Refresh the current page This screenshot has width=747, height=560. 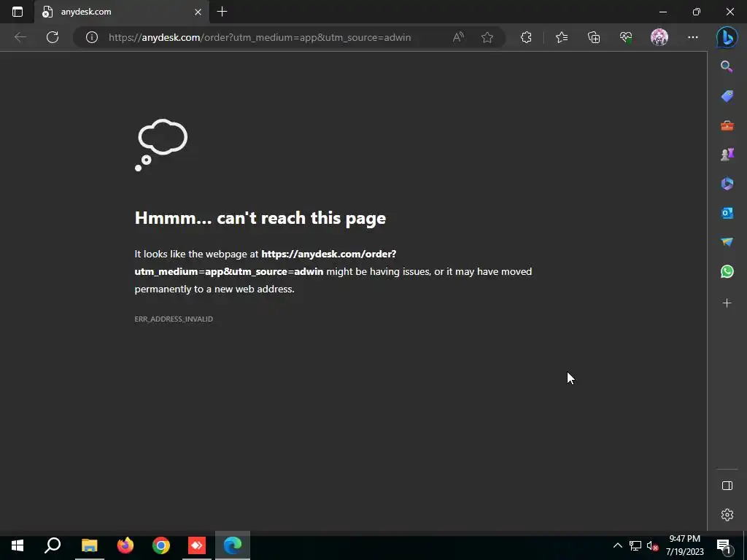[53, 37]
